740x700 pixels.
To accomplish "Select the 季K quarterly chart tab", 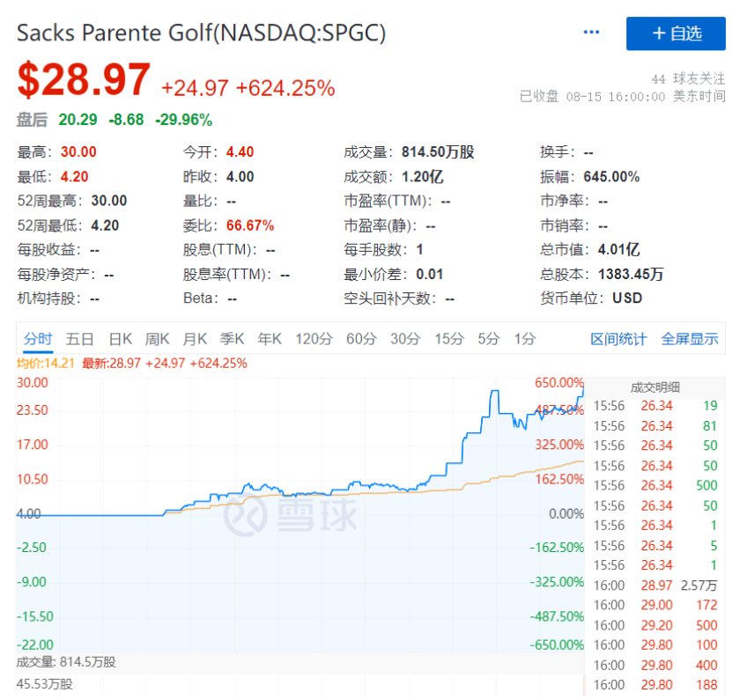I will coord(232,339).
